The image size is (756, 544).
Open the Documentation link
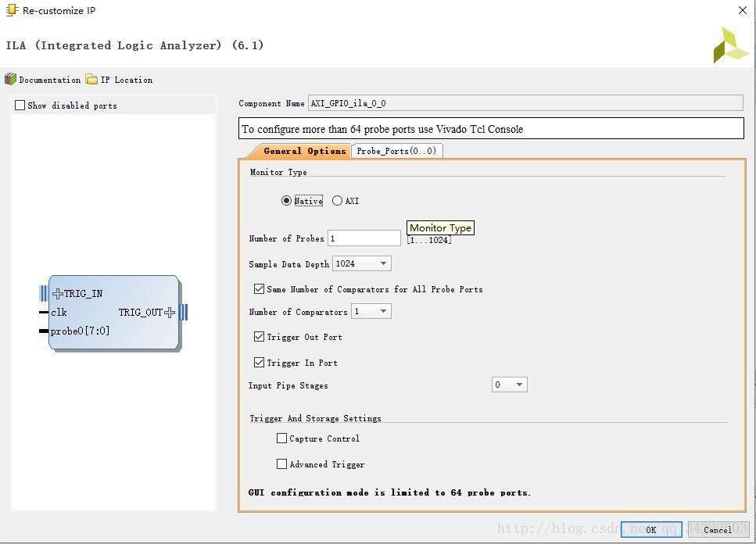coord(50,80)
